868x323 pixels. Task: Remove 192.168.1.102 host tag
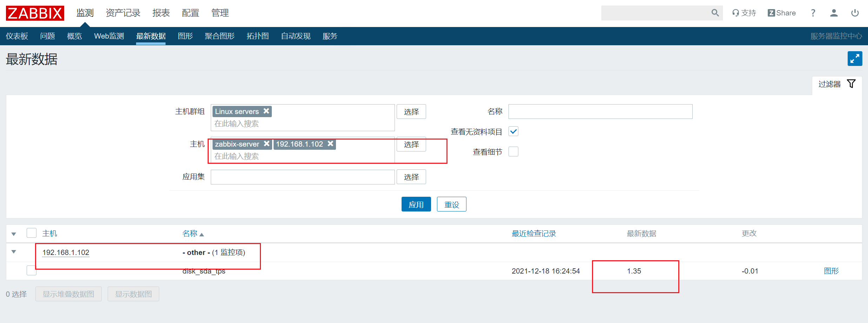click(x=330, y=143)
